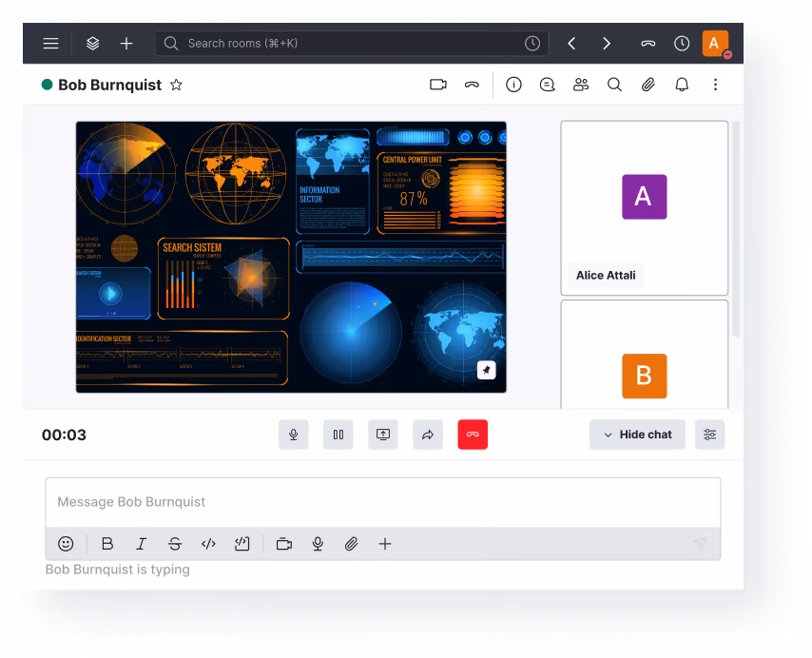The width and height of the screenshot is (812, 658).
Task: Search within the room conversation
Action: tap(614, 85)
